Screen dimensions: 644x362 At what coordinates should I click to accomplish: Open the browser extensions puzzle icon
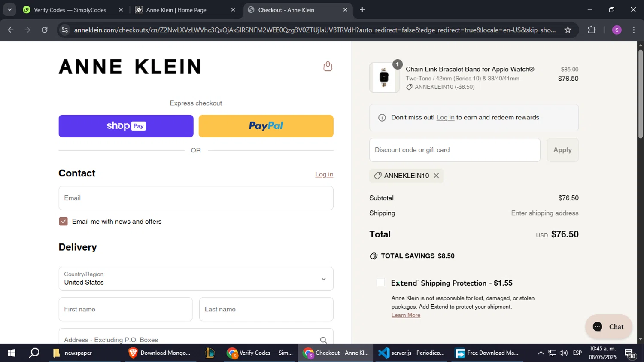592,30
